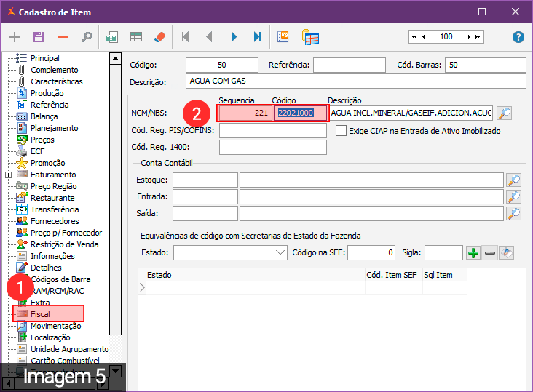
Task: Select the Preços tree item
Action: [42, 140]
